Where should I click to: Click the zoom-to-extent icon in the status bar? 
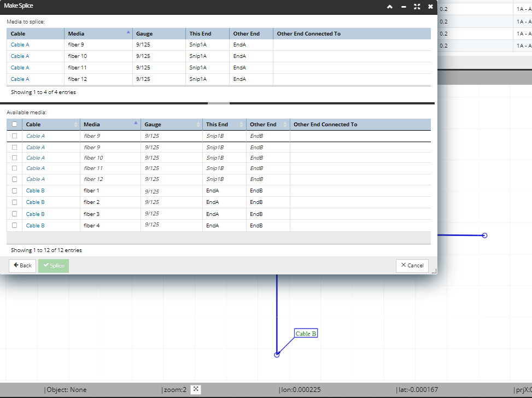pos(196,389)
